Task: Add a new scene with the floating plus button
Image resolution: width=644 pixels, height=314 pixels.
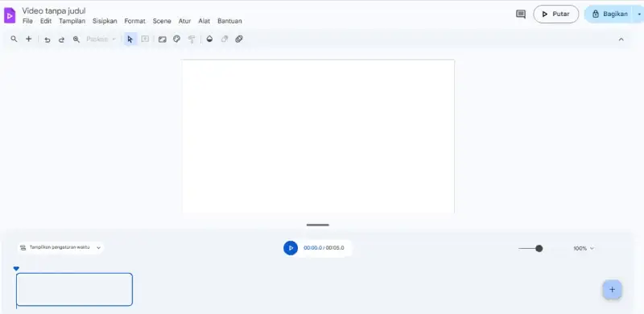Action: pyautogui.click(x=612, y=289)
